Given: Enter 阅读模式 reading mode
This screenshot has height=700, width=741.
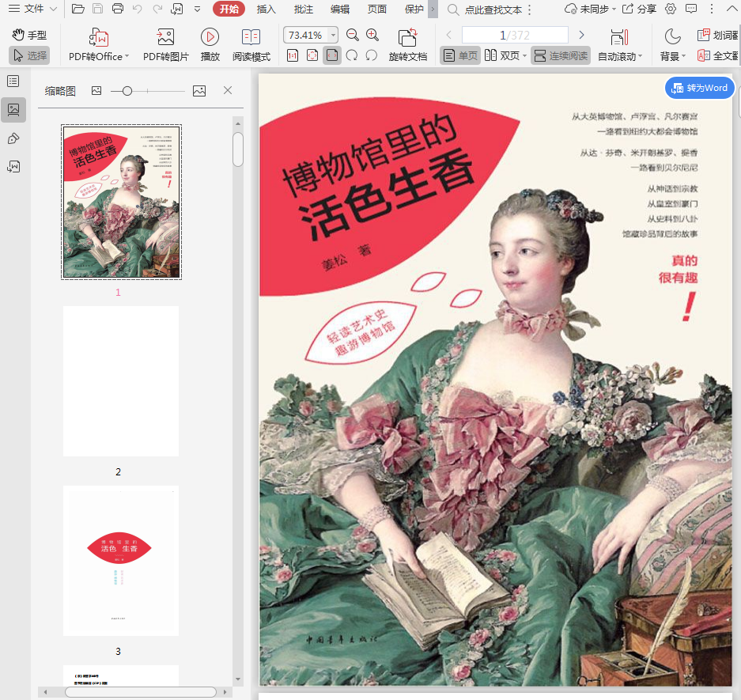Looking at the screenshot, I should [x=251, y=38].
